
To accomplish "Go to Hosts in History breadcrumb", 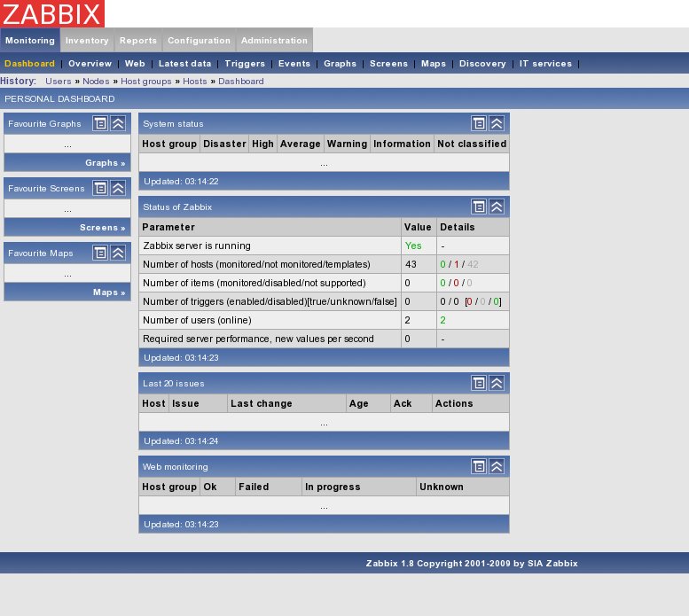I will pos(195,82).
